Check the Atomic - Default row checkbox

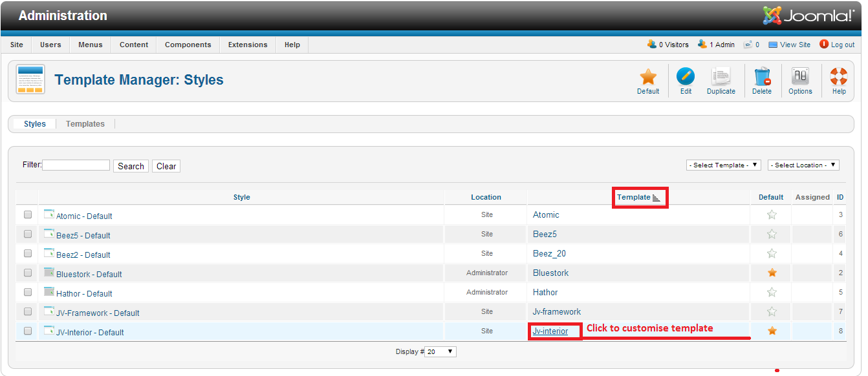(28, 214)
